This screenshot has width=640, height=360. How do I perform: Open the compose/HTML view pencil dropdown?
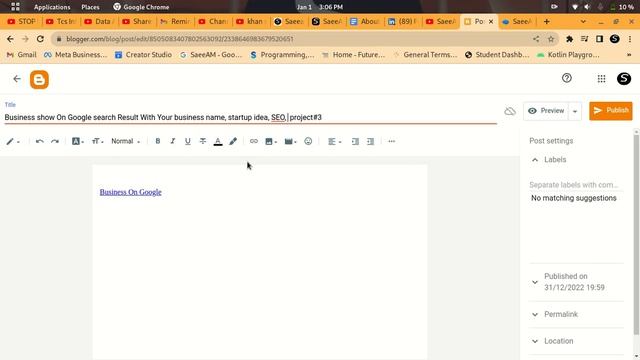pyautogui.click(x=13, y=141)
